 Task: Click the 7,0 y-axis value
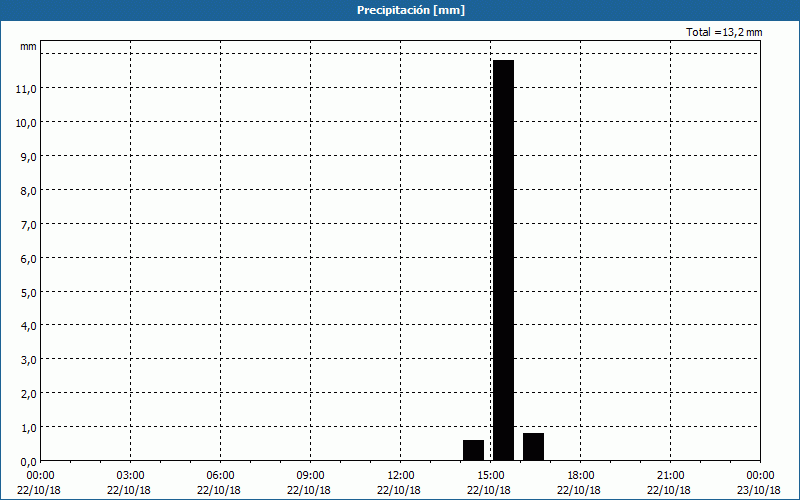[29, 224]
